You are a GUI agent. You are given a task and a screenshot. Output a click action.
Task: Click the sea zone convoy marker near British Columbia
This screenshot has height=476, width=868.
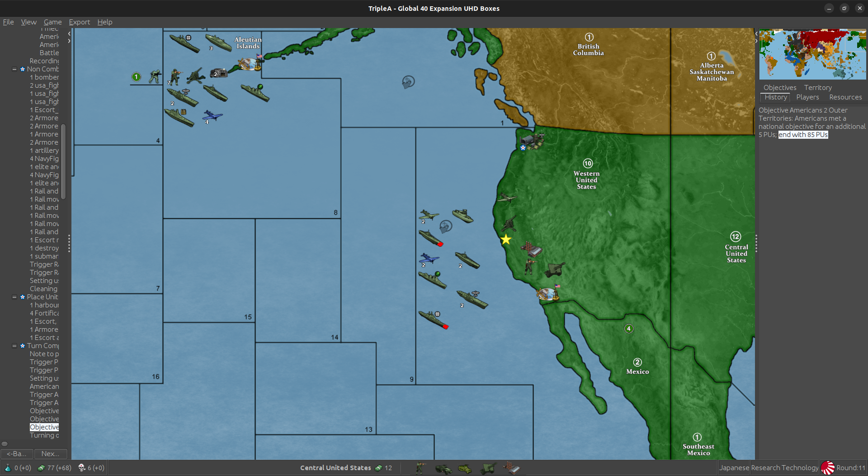pyautogui.click(x=408, y=82)
